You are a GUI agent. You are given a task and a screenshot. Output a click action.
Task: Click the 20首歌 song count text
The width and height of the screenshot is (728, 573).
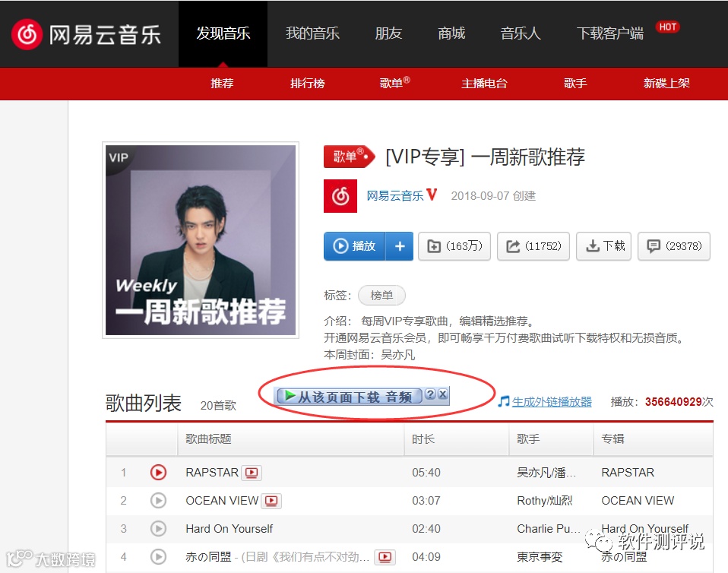click(x=218, y=405)
